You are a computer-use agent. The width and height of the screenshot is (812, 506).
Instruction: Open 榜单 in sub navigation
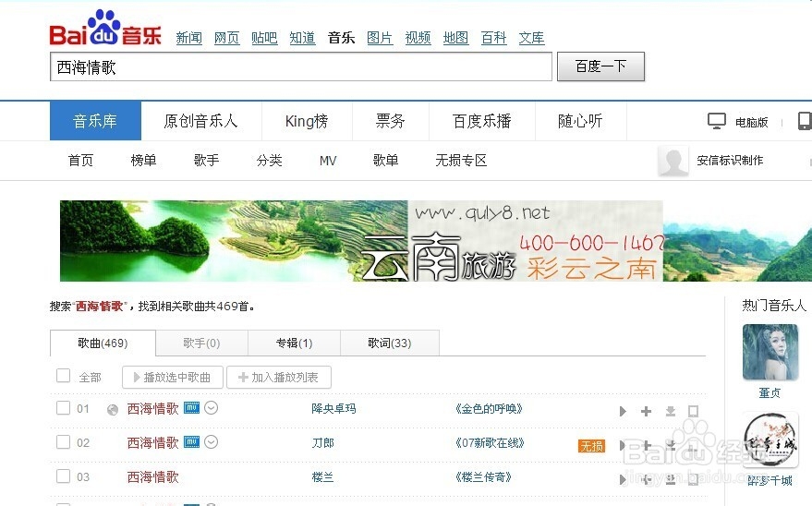pos(143,161)
